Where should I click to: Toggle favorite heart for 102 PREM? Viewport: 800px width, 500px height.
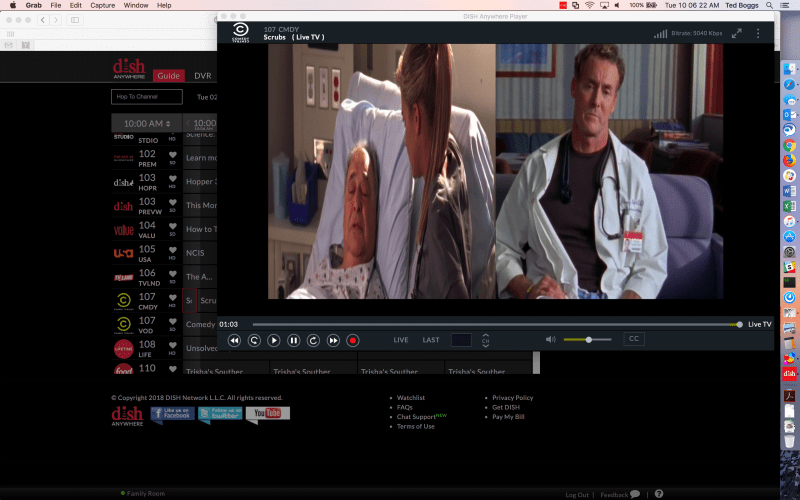[x=172, y=155]
